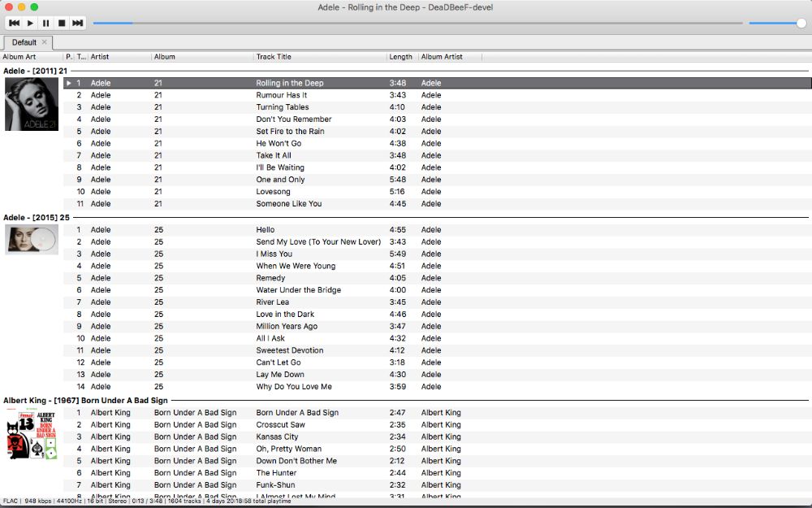
Task: Sort by the Album column header
Action: coord(202,57)
